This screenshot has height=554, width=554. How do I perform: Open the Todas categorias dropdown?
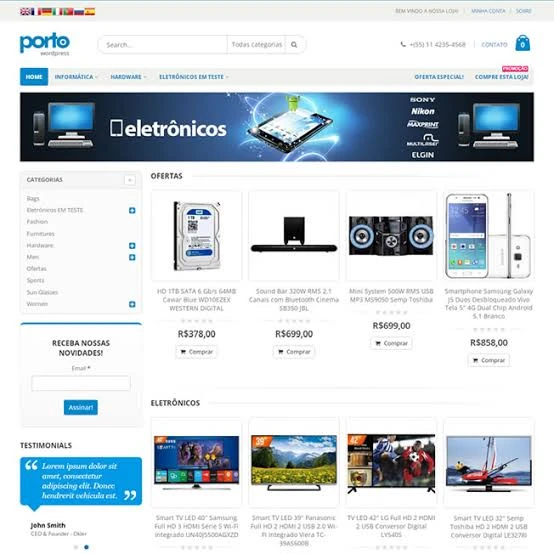point(257,45)
